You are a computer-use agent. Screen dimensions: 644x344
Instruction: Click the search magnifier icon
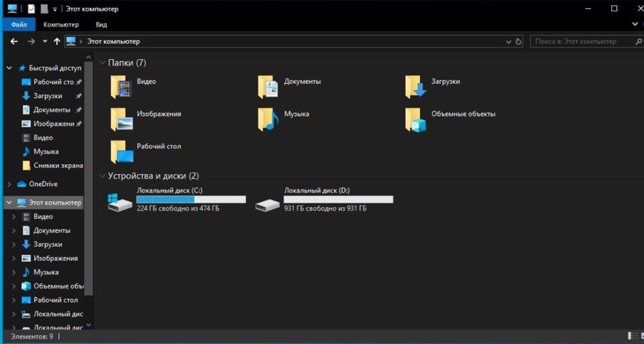(639, 41)
